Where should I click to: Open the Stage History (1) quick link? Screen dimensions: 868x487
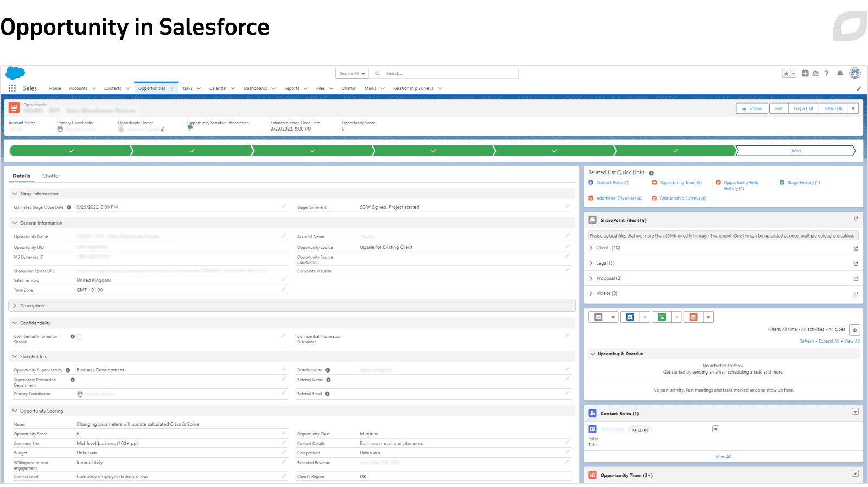[803, 183]
